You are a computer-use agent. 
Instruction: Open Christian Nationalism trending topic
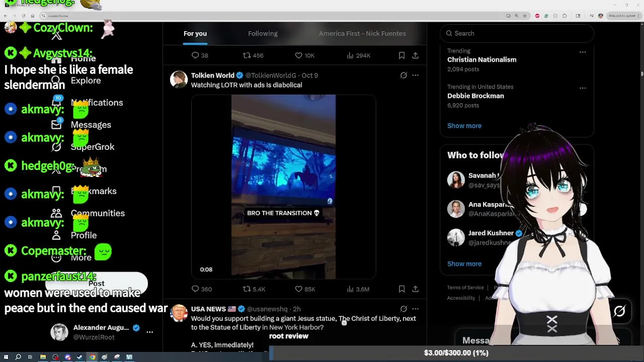[x=481, y=59]
